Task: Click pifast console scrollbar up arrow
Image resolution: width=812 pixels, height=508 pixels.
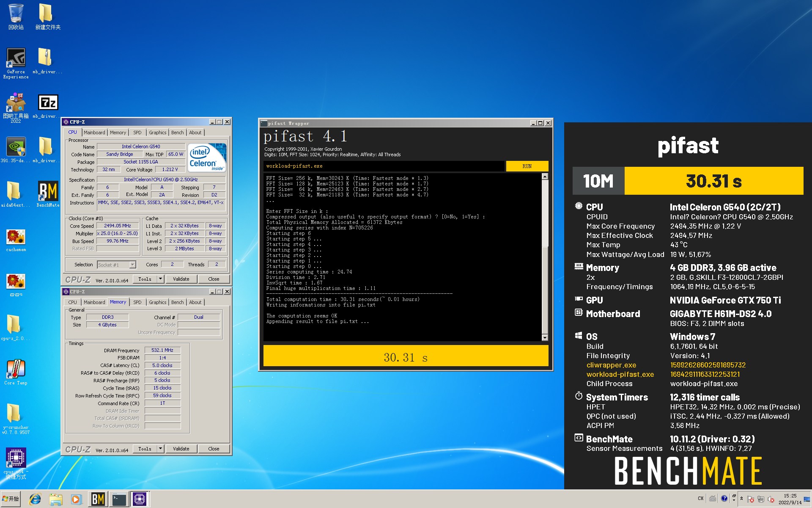Action: 545,177
